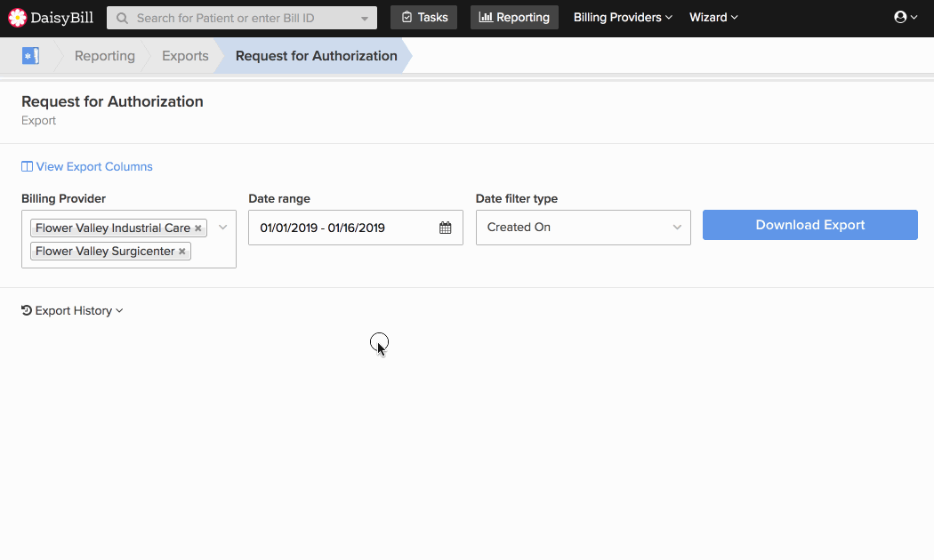934x560 pixels.
Task: Click the Download Export button
Action: coord(810,225)
